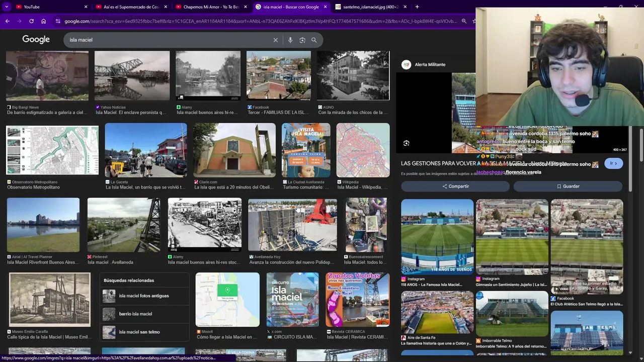Open Pinterest Isla maciel Avellaneda thumbnail
Image resolution: width=644 pixels, height=362 pixels.
pyautogui.click(x=124, y=225)
